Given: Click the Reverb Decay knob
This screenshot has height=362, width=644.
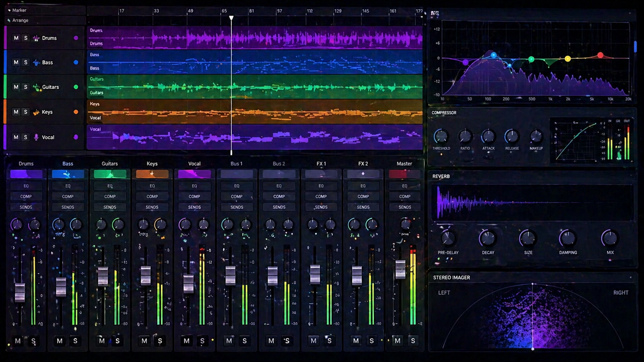Looking at the screenshot, I should click(x=487, y=239).
